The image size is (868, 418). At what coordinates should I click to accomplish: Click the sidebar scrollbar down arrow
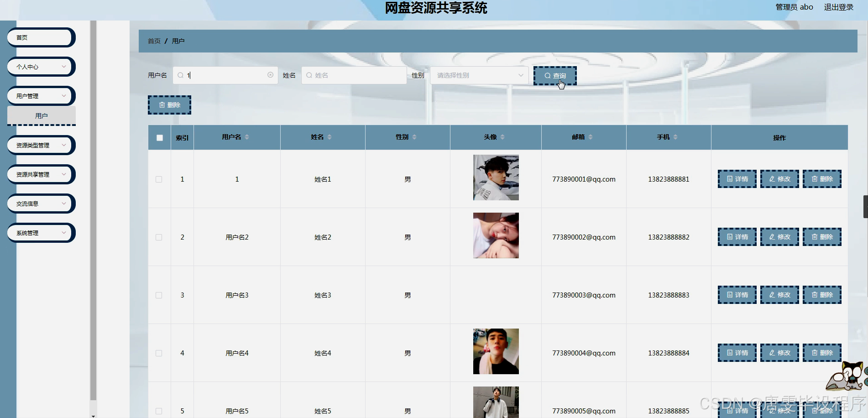point(93,415)
